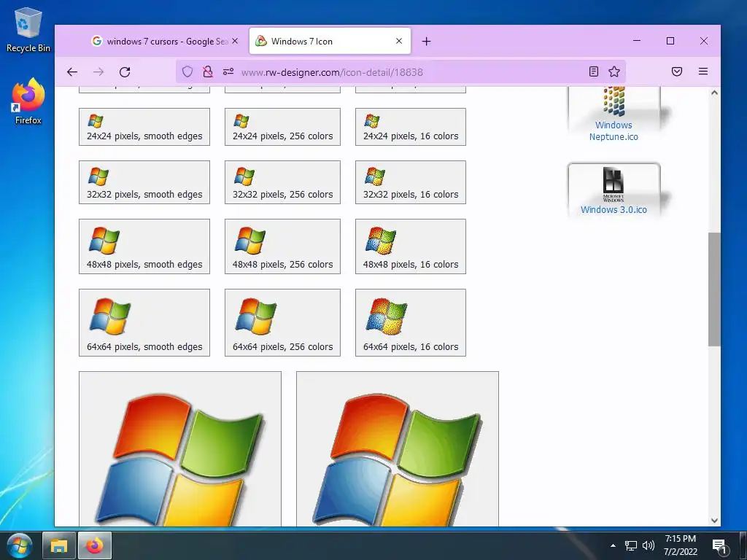Click the page vertical scrollbar thumb
The image size is (747, 560).
tap(713, 289)
